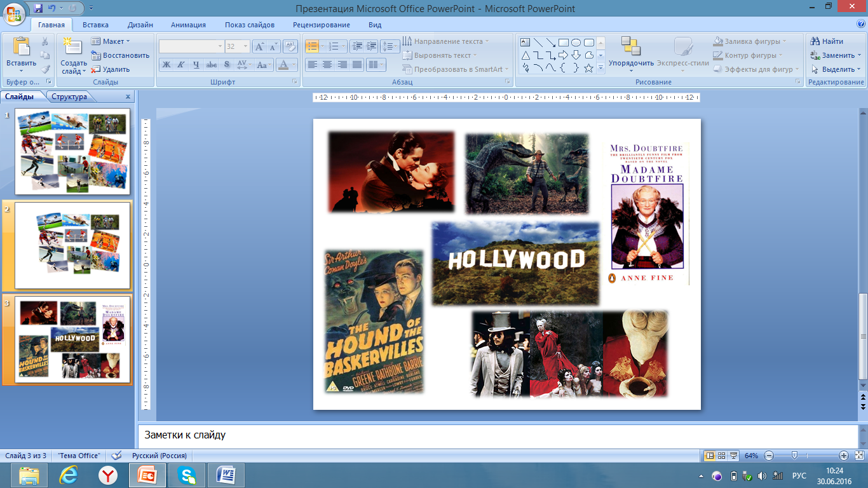Align text left
This screenshot has width=868, height=488.
point(312,65)
